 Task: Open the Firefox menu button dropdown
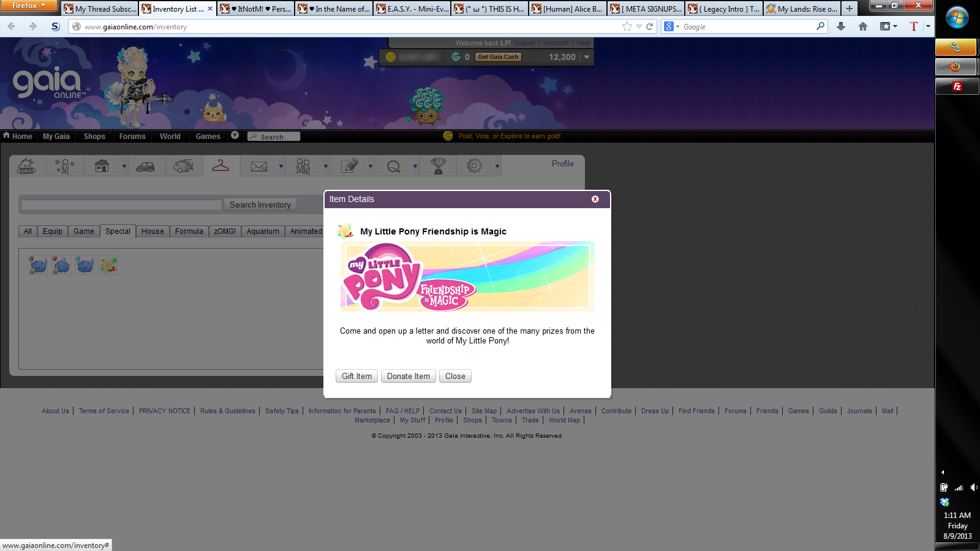pyautogui.click(x=29, y=6)
